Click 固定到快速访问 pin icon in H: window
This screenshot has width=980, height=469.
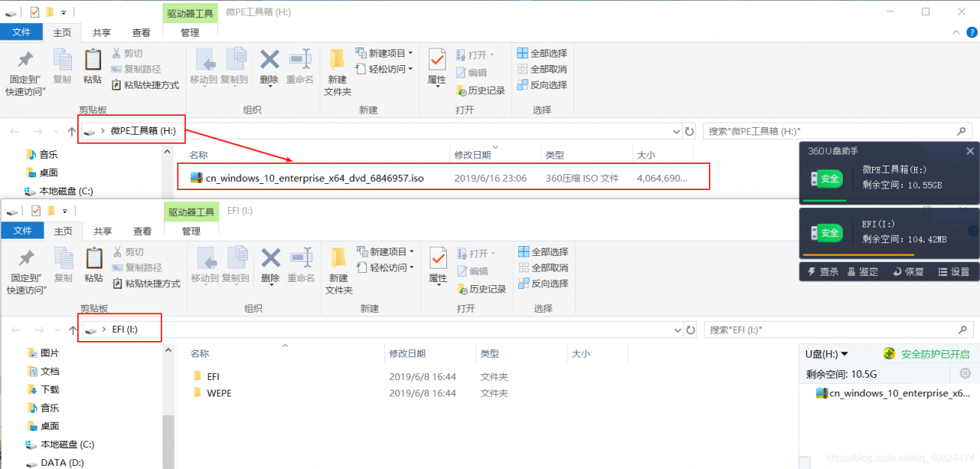click(25, 60)
